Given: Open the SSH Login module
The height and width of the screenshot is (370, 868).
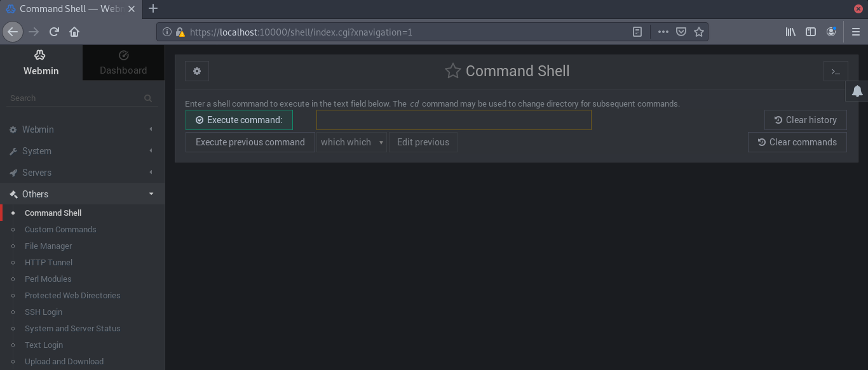Looking at the screenshot, I should pos(43,312).
